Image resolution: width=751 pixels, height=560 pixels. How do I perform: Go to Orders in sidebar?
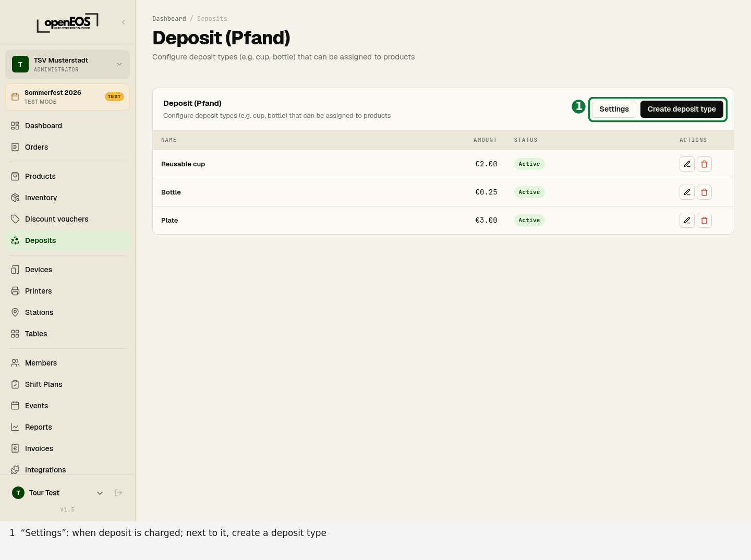(67, 147)
